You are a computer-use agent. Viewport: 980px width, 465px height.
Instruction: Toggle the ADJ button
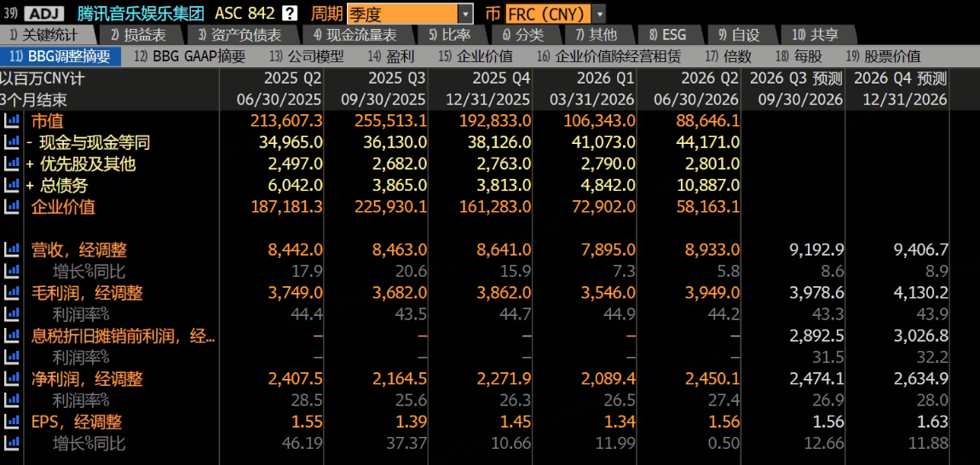click(x=42, y=13)
